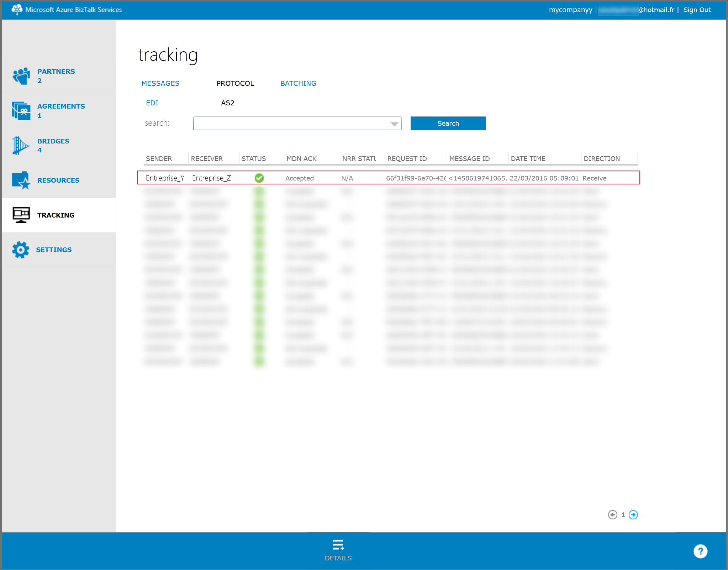This screenshot has width=728, height=570.
Task: Click the Search button
Action: point(448,124)
